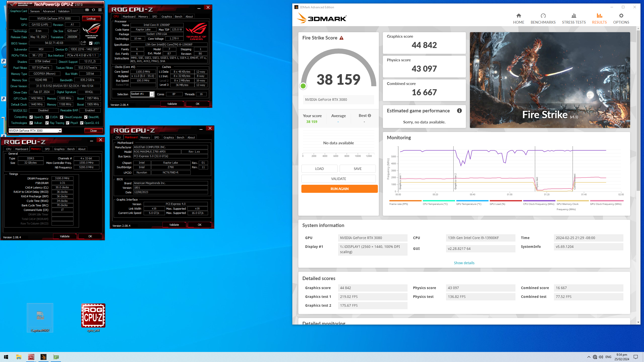This screenshot has width=644, height=362.
Task: Open the BENCHMARKS section in 3DMark
Action: (x=543, y=19)
